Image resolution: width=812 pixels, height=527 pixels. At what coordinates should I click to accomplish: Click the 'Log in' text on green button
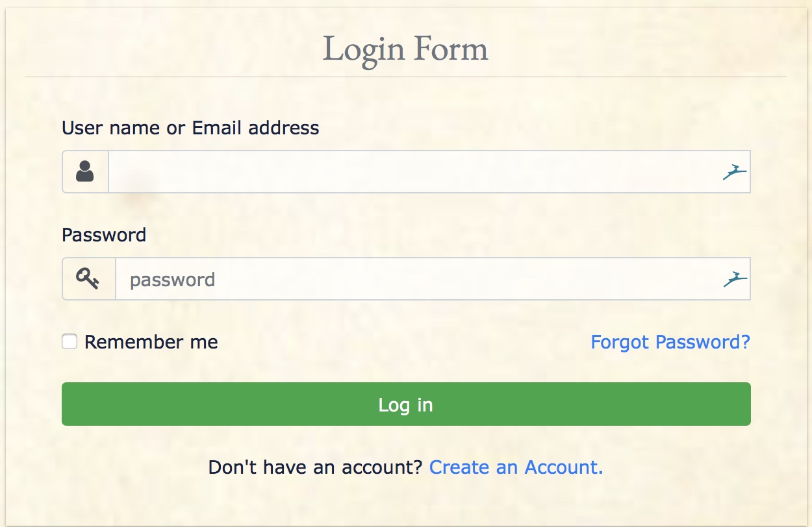tap(405, 405)
